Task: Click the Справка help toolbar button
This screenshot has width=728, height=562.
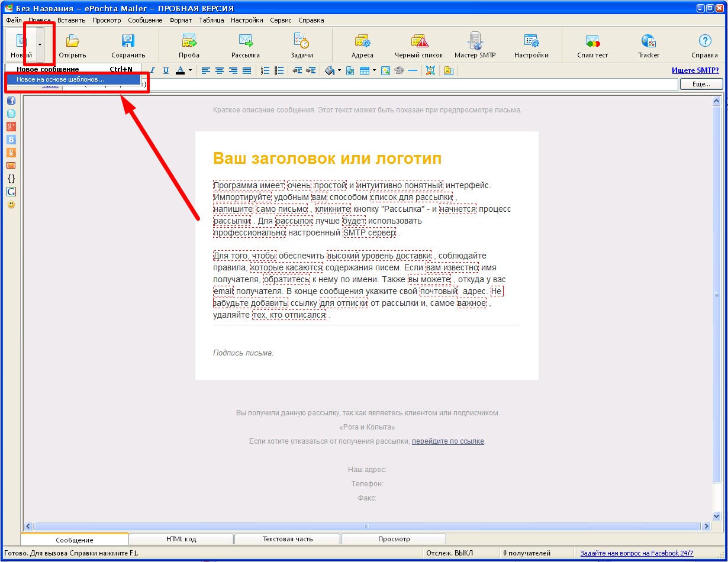Action: point(705,45)
